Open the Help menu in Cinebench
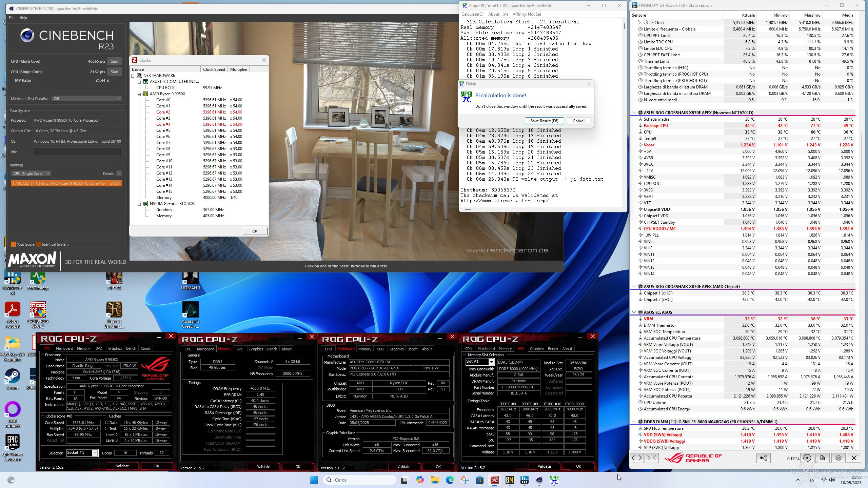The width and height of the screenshot is (868, 488). [23, 18]
